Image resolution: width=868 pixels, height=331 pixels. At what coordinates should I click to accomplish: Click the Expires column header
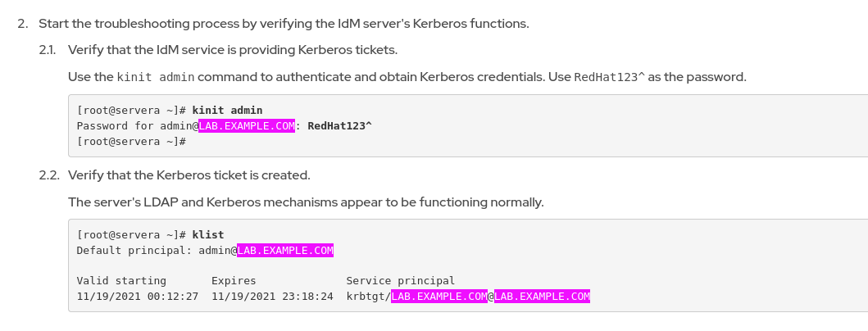[x=234, y=280]
